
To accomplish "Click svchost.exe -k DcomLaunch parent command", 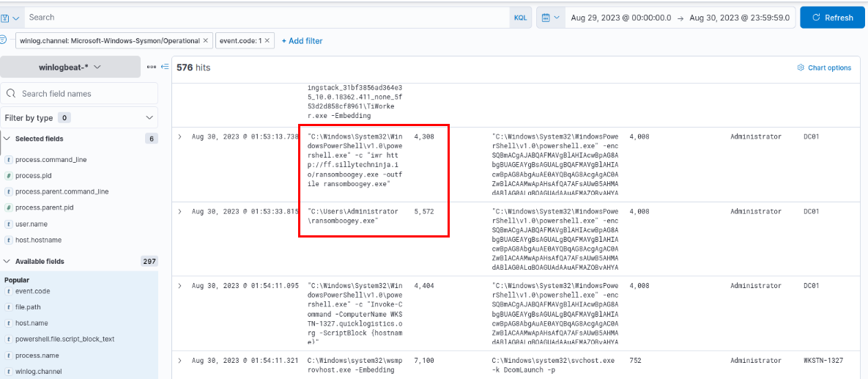I will point(553,365).
